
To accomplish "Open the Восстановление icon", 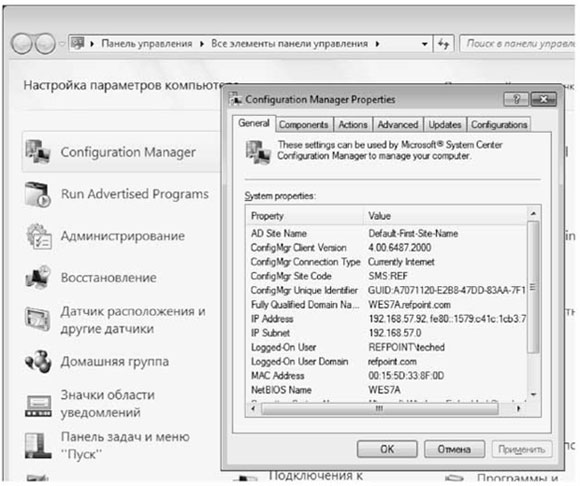I will (38, 277).
